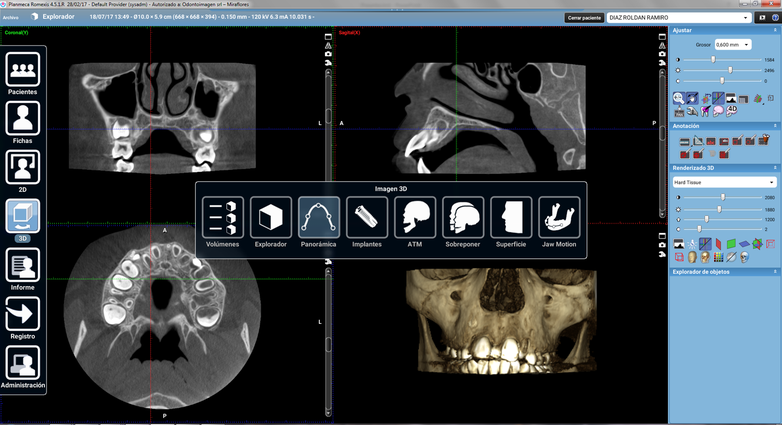Click the golden skull render preset icon

point(705,257)
